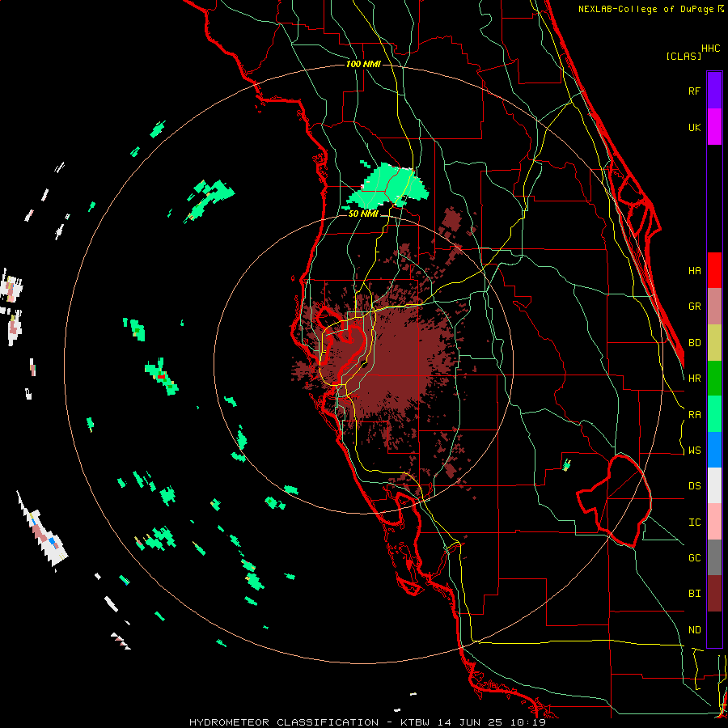Click the BD yellow legend color block

[714, 343]
